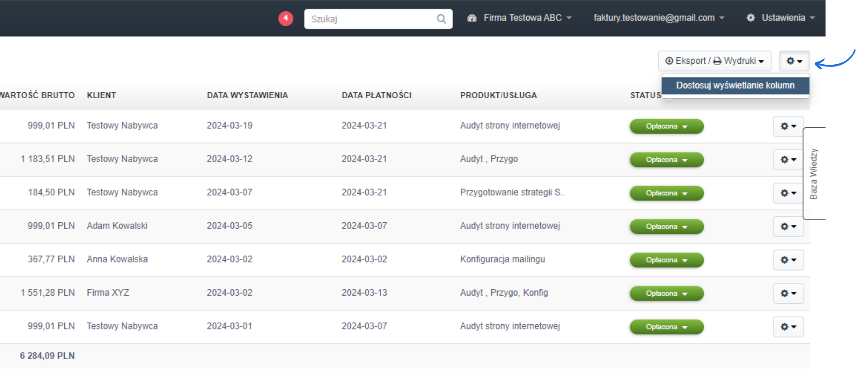Open gear actions for Firma XYZ invoice
The width and height of the screenshot is (868, 373).
(x=788, y=294)
